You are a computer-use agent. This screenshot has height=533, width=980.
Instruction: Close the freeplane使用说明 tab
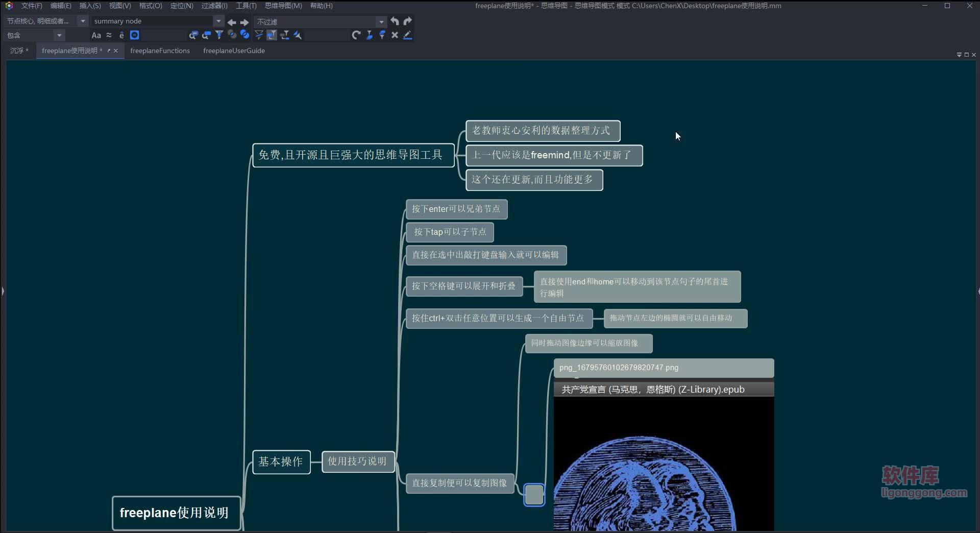pyautogui.click(x=116, y=51)
